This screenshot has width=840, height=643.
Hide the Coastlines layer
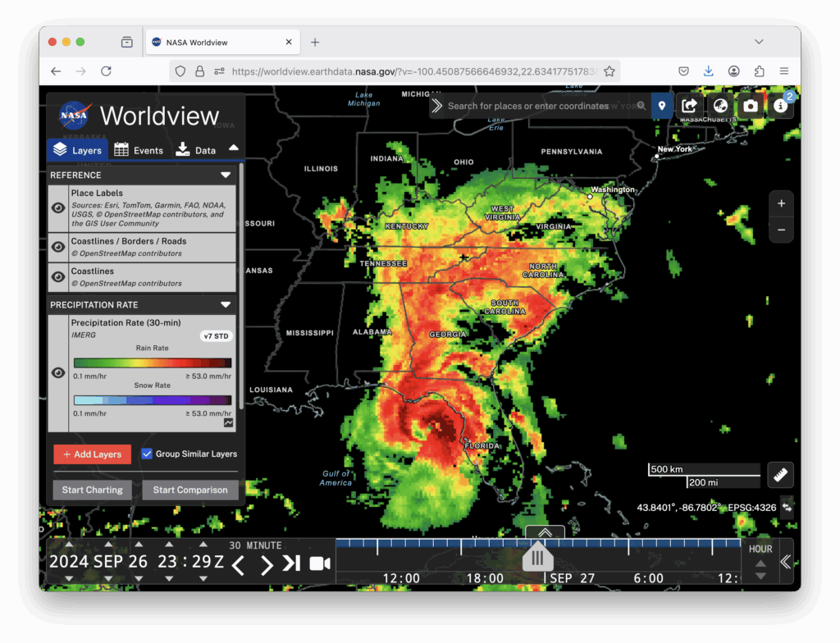[58, 277]
